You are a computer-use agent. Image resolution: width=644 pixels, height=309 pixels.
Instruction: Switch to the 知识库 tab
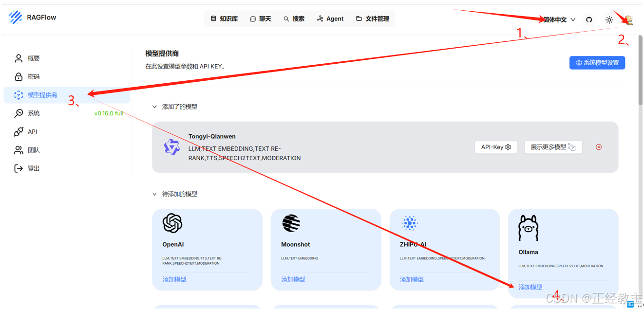224,18
